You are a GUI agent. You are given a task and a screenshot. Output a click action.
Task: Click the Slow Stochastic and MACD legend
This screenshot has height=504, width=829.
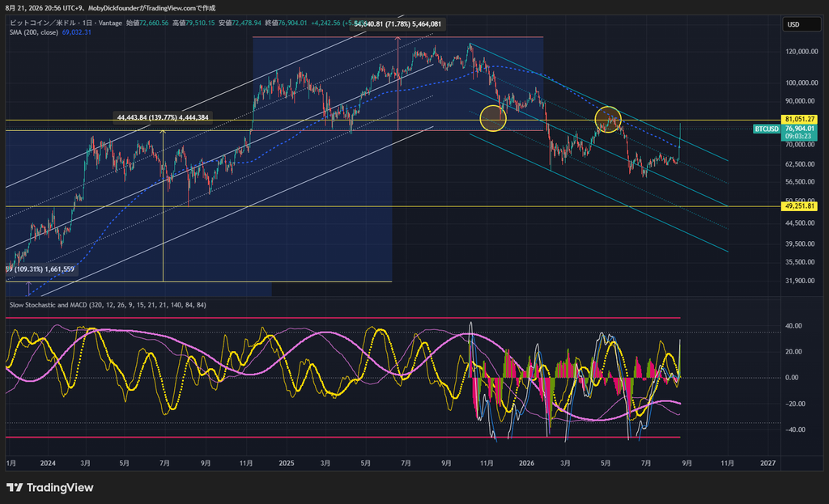(x=108, y=305)
